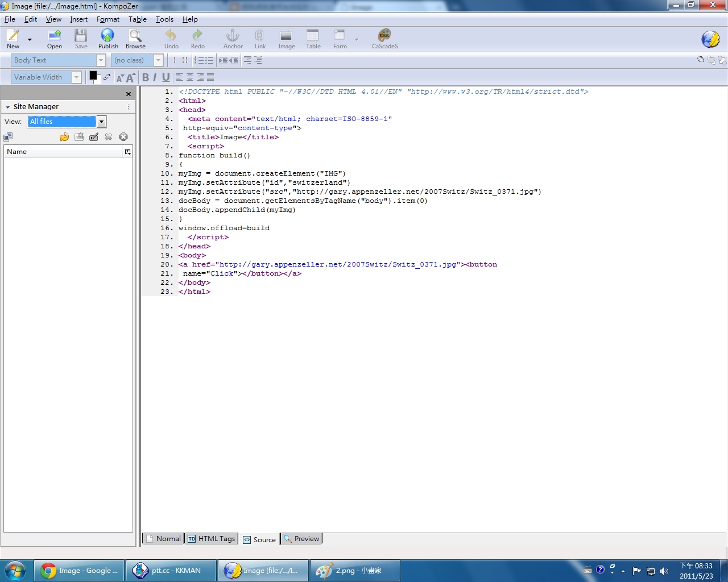Image resolution: width=728 pixels, height=582 pixels.
Task: Switch to the Normal view tab
Action: 163,539
